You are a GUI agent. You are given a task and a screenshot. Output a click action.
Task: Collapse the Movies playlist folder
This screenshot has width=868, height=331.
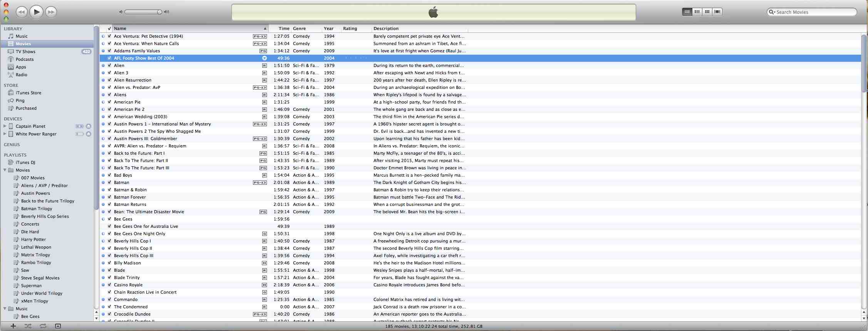click(5, 170)
